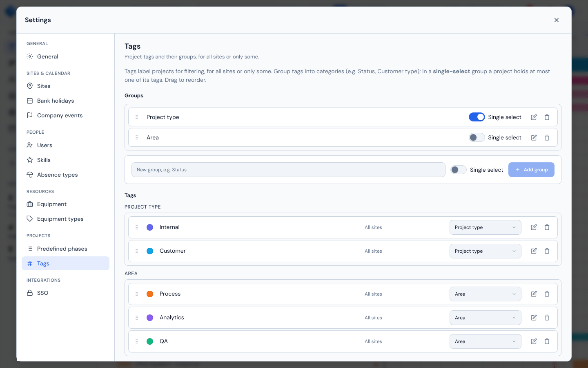Image resolution: width=588 pixels, height=368 pixels.
Task: Open General settings section
Action: coord(65,56)
